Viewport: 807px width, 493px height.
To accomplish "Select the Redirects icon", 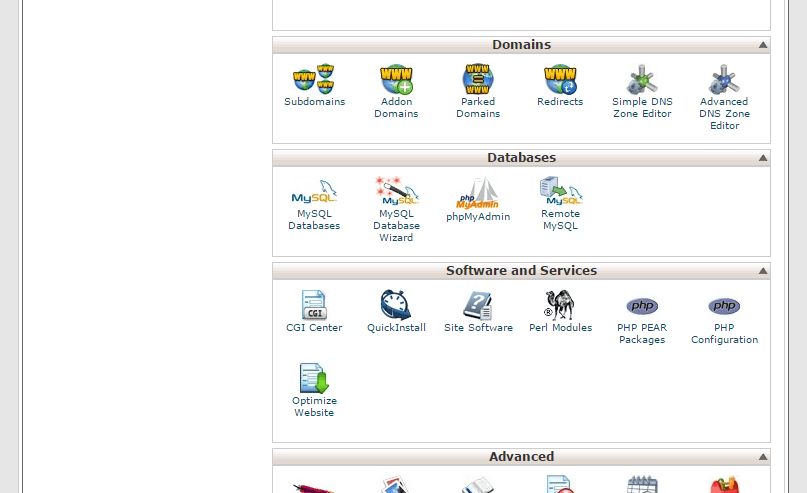I will coord(560,79).
